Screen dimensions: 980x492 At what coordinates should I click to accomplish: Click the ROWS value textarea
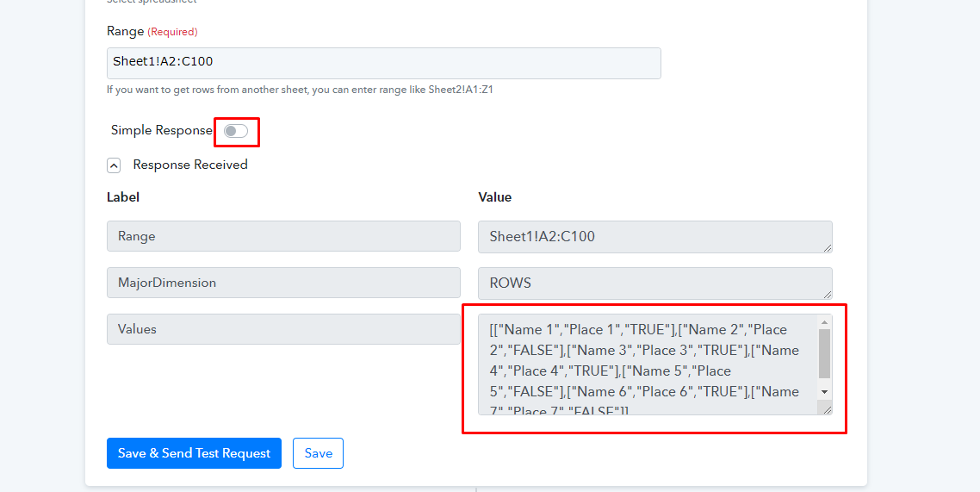(655, 283)
